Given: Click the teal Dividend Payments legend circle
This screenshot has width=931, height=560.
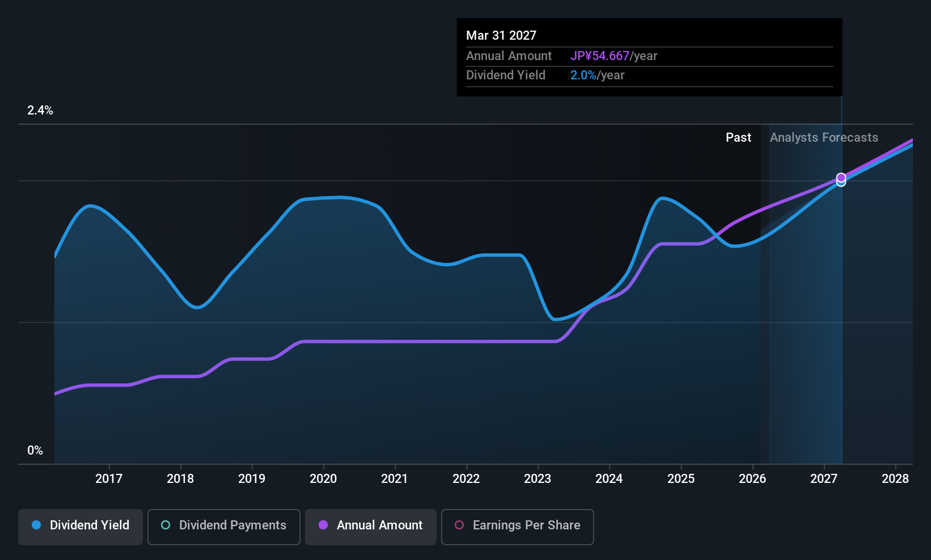Looking at the screenshot, I should click(x=166, y=525).
